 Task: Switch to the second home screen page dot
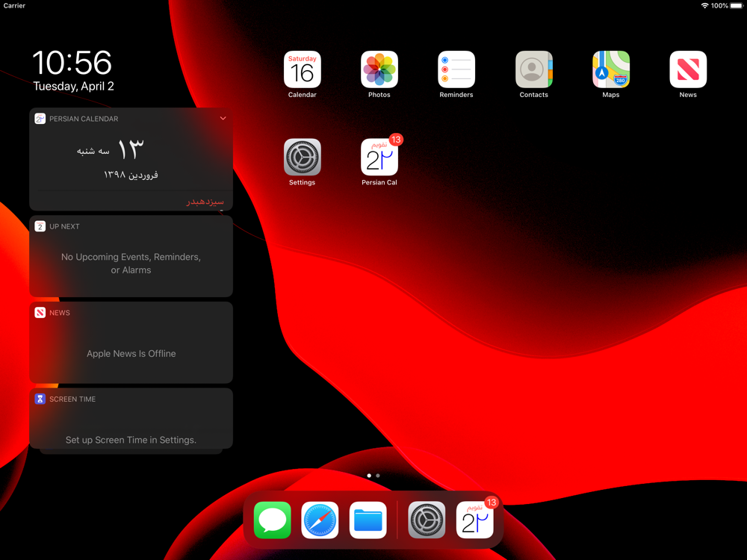coord(378,476)
